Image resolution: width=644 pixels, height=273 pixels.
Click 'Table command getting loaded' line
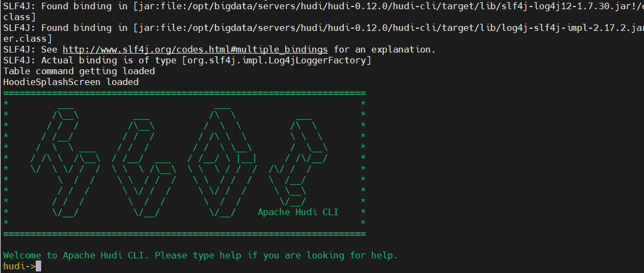click(x=79, y=71)
